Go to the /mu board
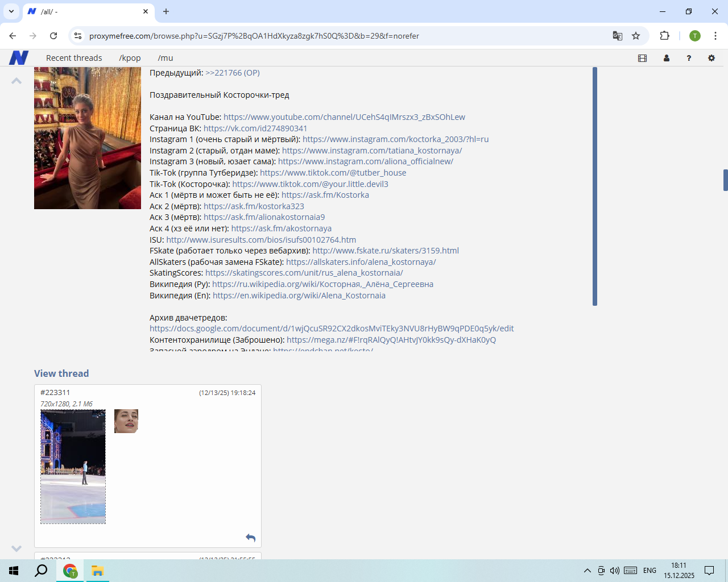 coord(166,58)
